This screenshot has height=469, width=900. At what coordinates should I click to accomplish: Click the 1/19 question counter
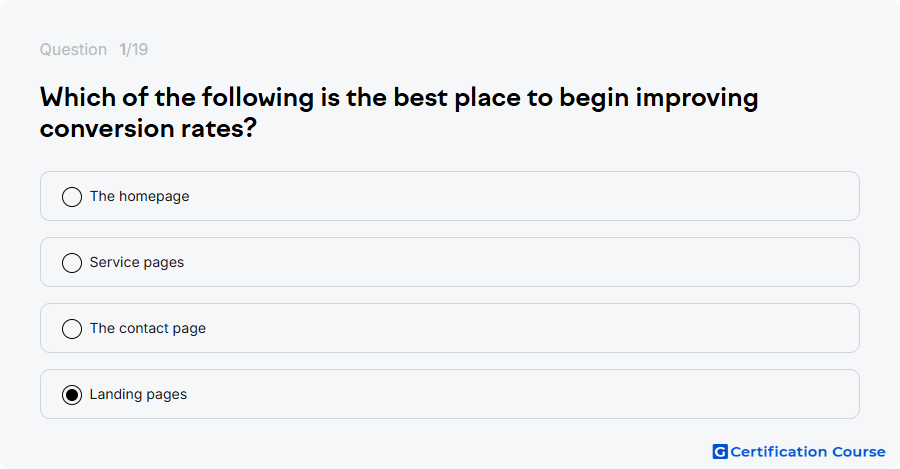click(x=134, y=49)
